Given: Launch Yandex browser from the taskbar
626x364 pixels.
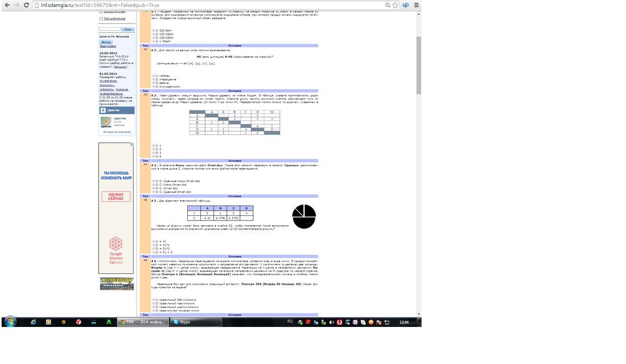Looking at the screenshot, I should [79, 322].
